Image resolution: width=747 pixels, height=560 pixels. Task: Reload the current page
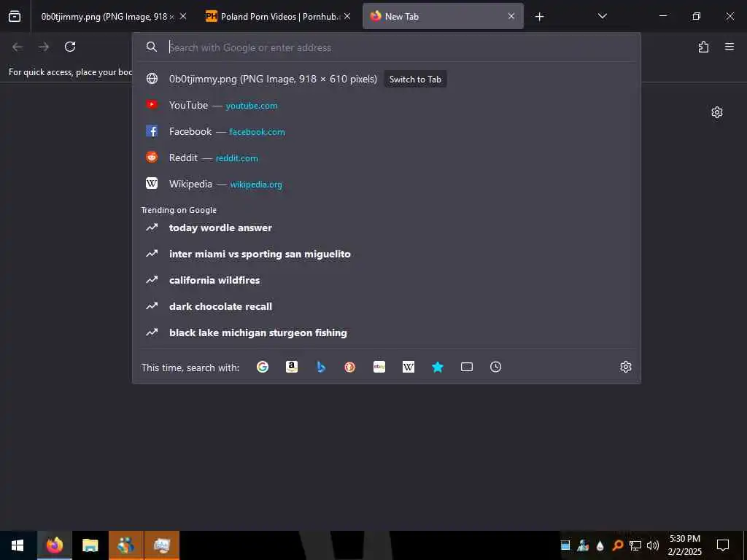(x=70, y=47)
